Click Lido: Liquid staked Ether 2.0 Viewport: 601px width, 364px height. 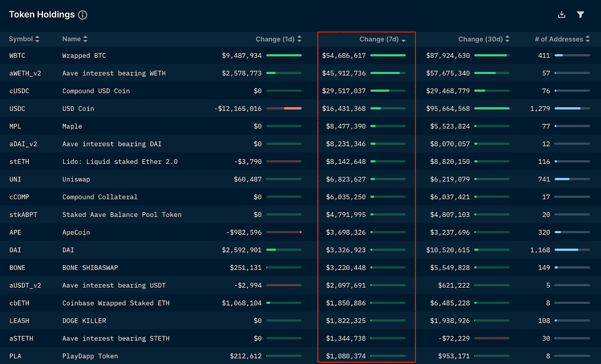120,162
